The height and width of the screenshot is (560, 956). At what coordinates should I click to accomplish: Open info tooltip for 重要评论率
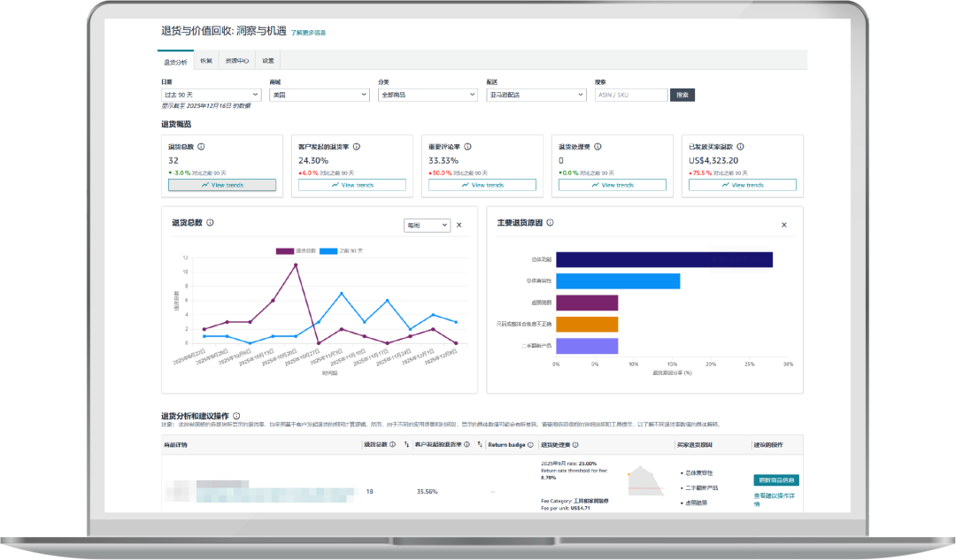(468, 147)
